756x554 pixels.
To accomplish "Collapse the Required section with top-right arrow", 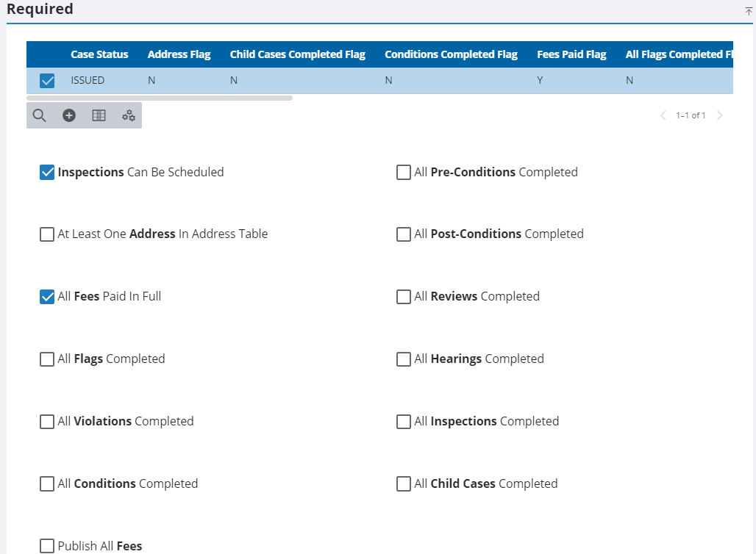I will (x=749, y=11).
